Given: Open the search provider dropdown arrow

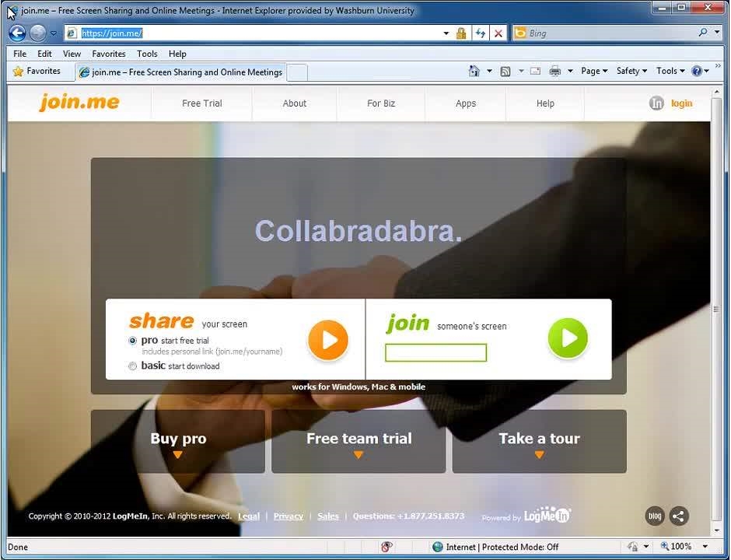Looking at the screenshot, I should tap(716, 32).
